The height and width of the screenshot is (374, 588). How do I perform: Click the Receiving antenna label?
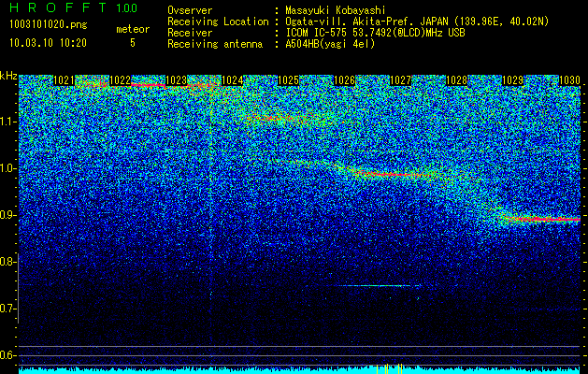(215, 44)
